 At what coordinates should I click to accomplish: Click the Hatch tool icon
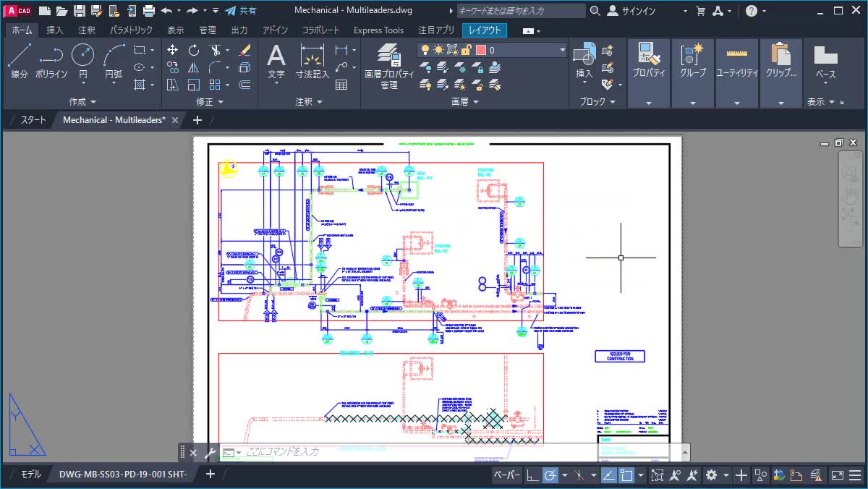139,85
